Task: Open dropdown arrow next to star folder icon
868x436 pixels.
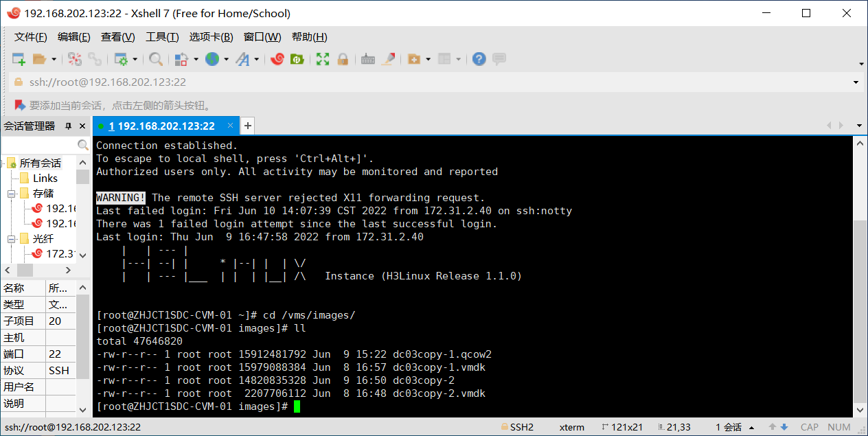Action: point(429,59)
